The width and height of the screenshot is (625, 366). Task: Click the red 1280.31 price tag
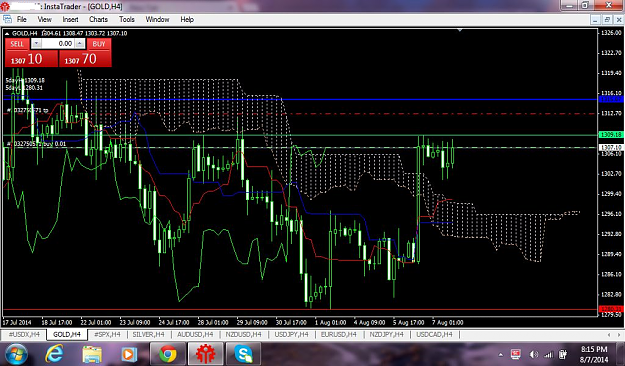[x=611, y=309]
